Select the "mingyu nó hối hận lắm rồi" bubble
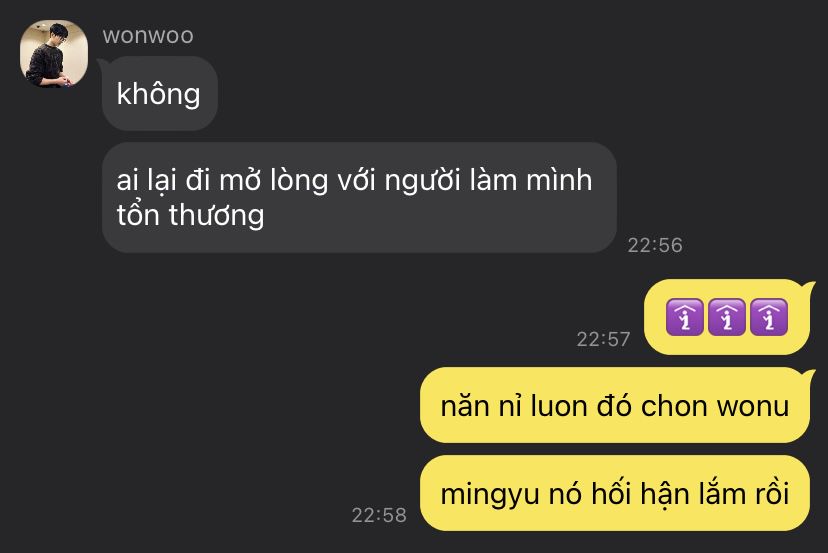Image resolution: width=828 pixels, height=553 pixels. pos(615,493)
